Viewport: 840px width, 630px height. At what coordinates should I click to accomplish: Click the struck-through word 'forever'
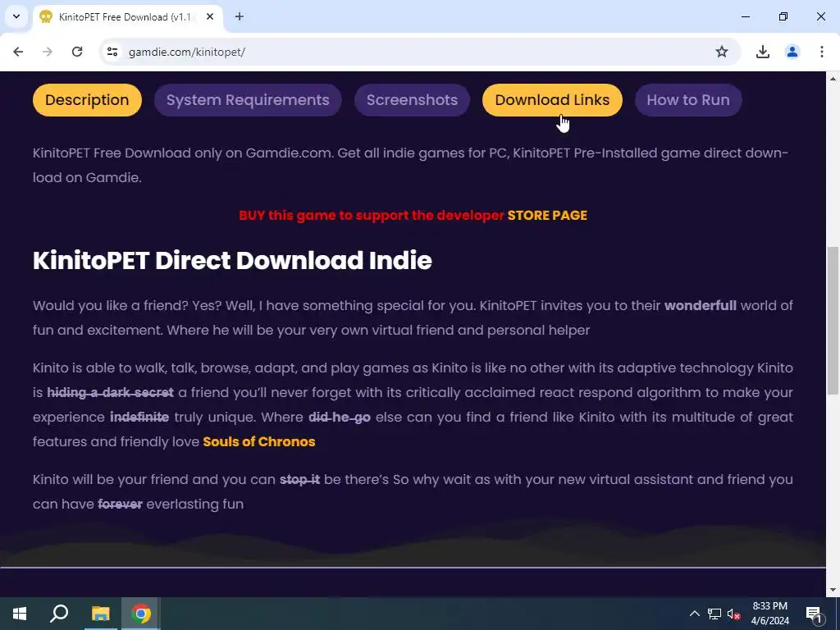[x=120, y=504]
